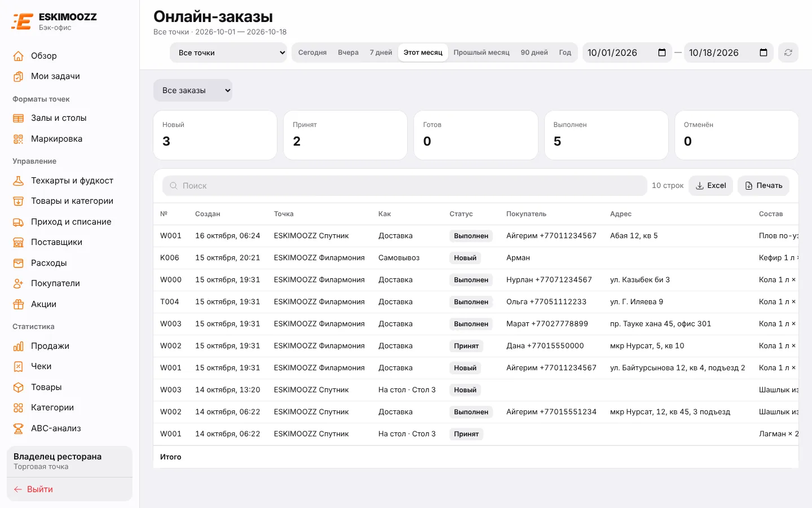This screenshot has width=812, height=508.
Task: Select the 90 дней period tab
Action: (x=534, y=52)
